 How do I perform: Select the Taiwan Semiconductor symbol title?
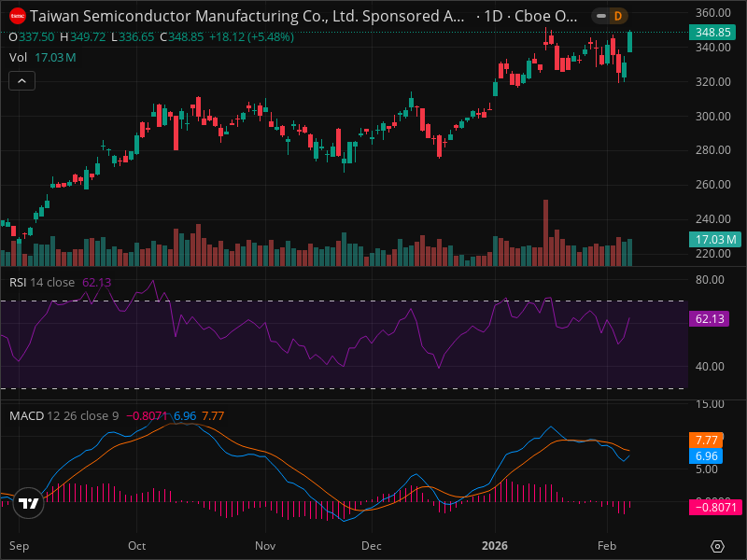click(x=247, y=16)
